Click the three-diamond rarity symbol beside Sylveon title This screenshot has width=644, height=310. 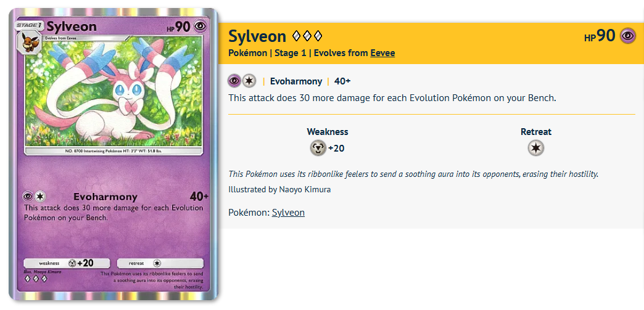coord(307,36)
